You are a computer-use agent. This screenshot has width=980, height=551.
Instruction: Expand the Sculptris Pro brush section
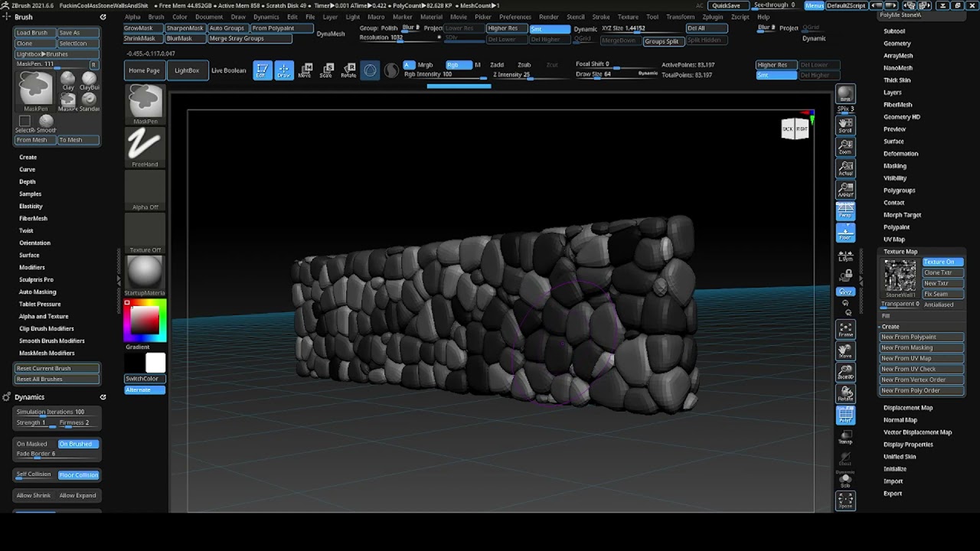(x=36, y=280)
